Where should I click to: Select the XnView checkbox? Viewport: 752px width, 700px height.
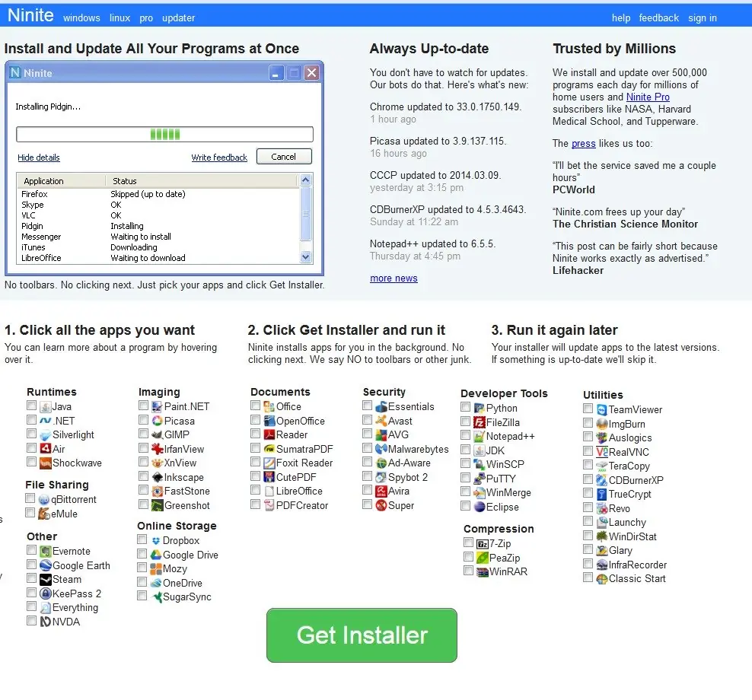click(143, 462)
